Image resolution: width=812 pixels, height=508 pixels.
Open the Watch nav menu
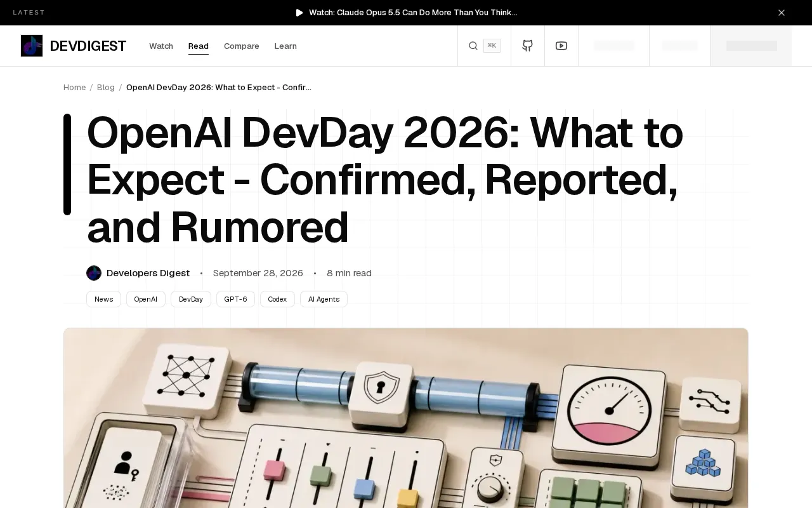[x=161, y=46]
